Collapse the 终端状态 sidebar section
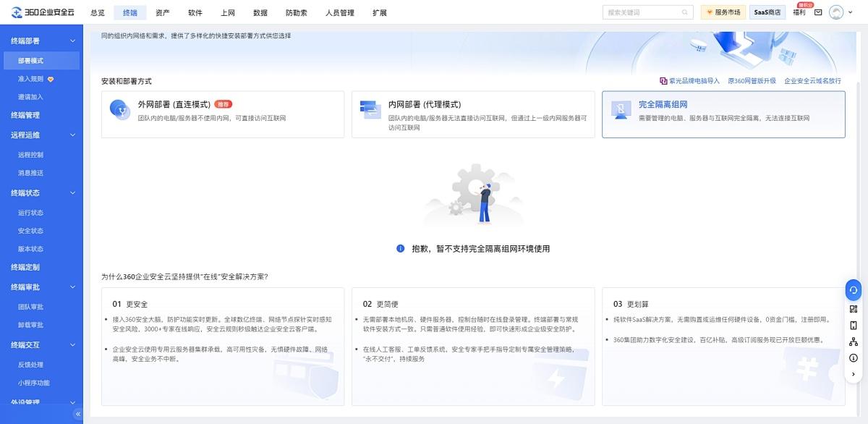The width and height of the screenshot is (868, 424). [72, 193]
